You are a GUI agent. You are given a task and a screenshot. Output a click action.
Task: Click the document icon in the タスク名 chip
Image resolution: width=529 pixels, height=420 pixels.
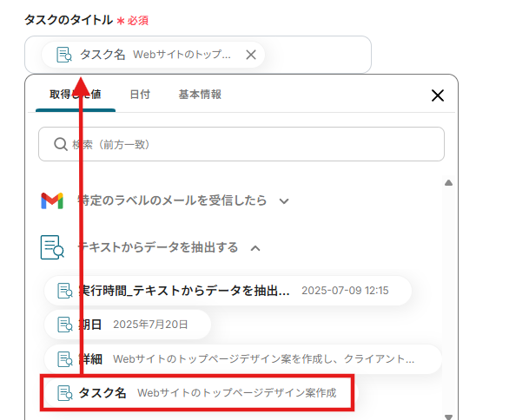63,55
